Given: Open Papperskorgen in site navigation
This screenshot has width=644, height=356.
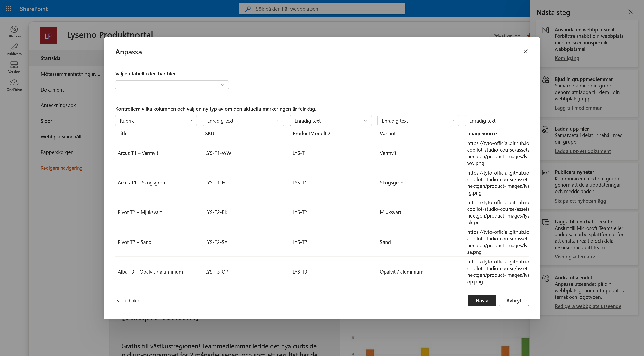Looking at the screenshot, I should [57, 152].
